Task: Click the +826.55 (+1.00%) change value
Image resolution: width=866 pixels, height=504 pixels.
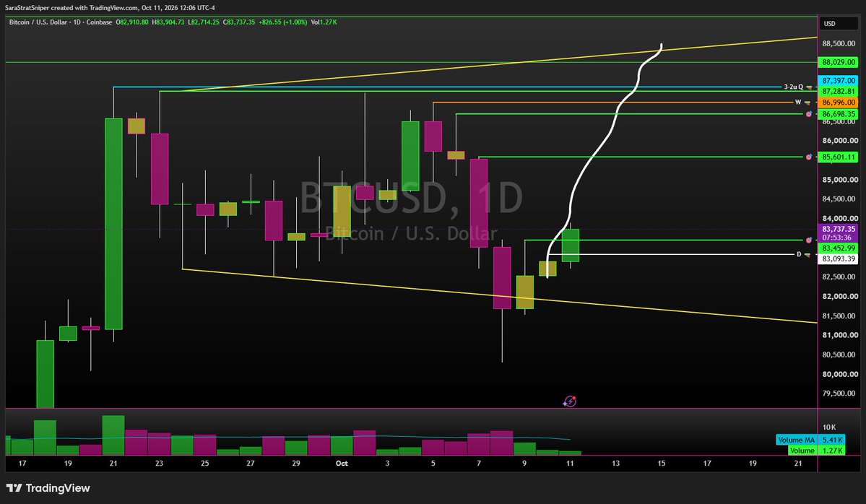Action: 283,22
